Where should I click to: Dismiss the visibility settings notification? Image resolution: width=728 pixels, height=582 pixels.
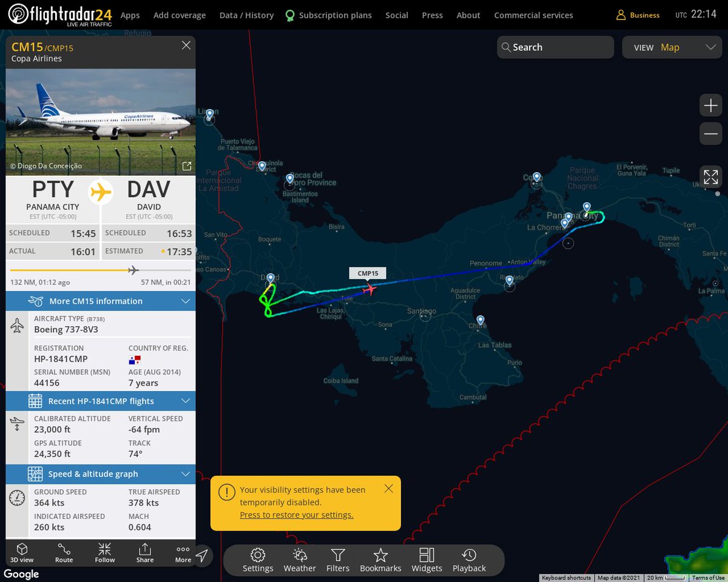389,488
